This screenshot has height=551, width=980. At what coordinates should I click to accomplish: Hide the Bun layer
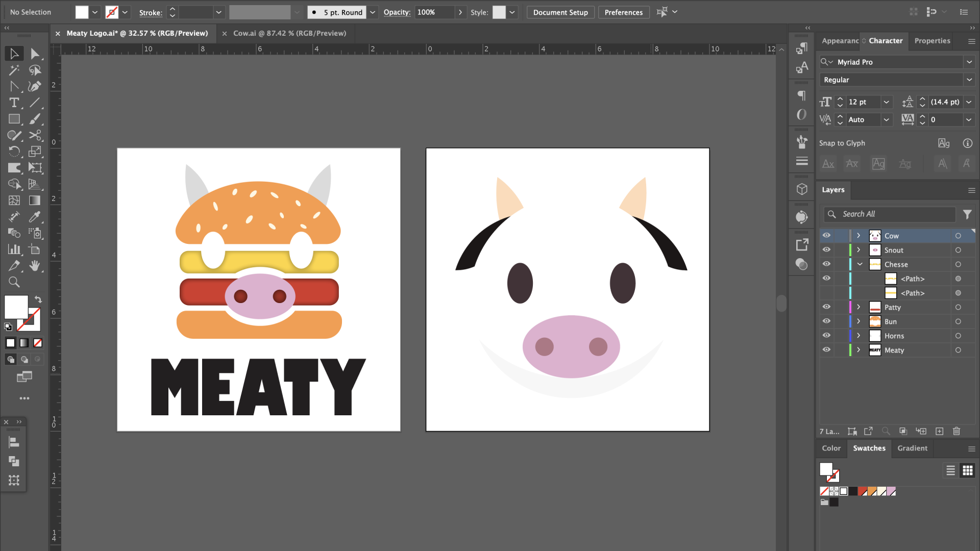pyautogui.click(x=826, y=321)
